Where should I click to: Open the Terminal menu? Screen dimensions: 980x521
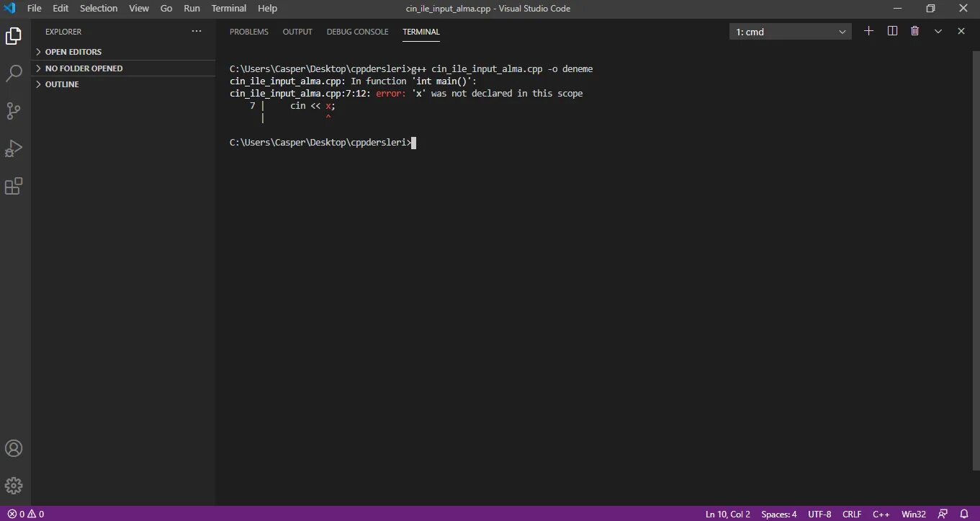(229, 9)
